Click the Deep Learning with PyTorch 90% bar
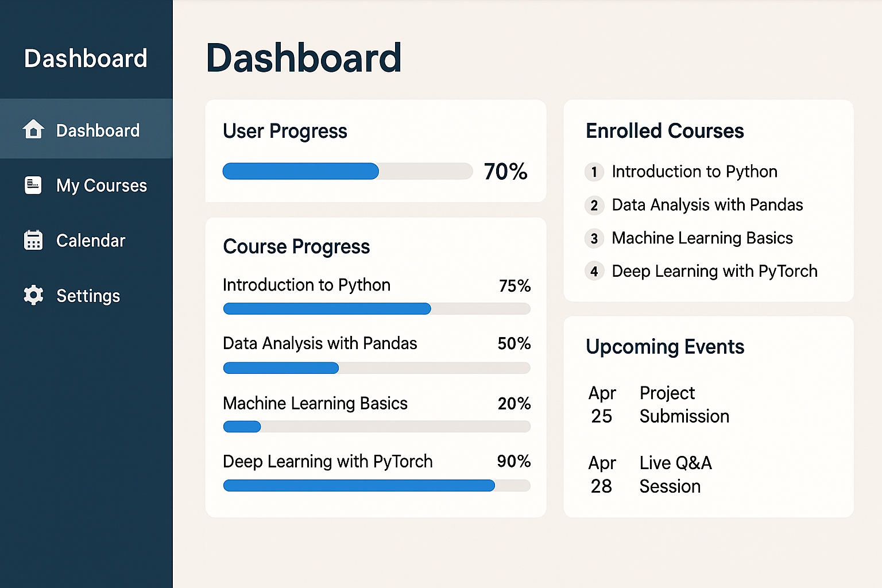Screen dimensions: 882x588 pos(377,486)
